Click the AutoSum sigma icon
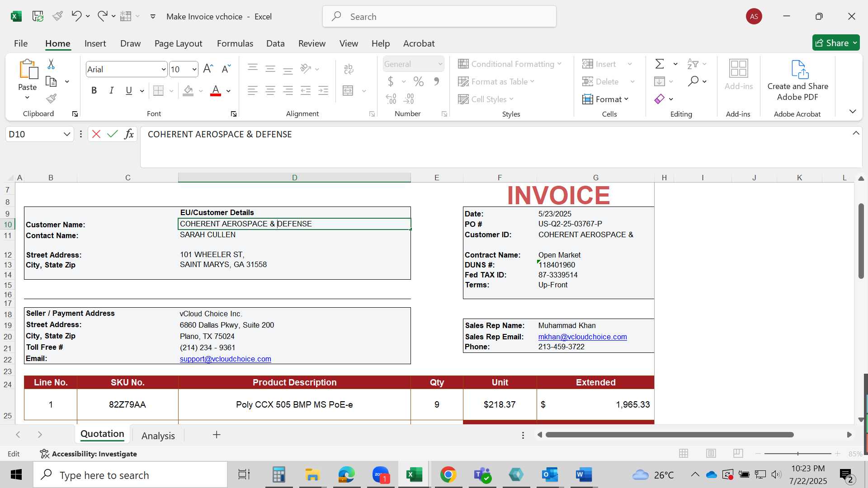 click(x=660, y=64)
